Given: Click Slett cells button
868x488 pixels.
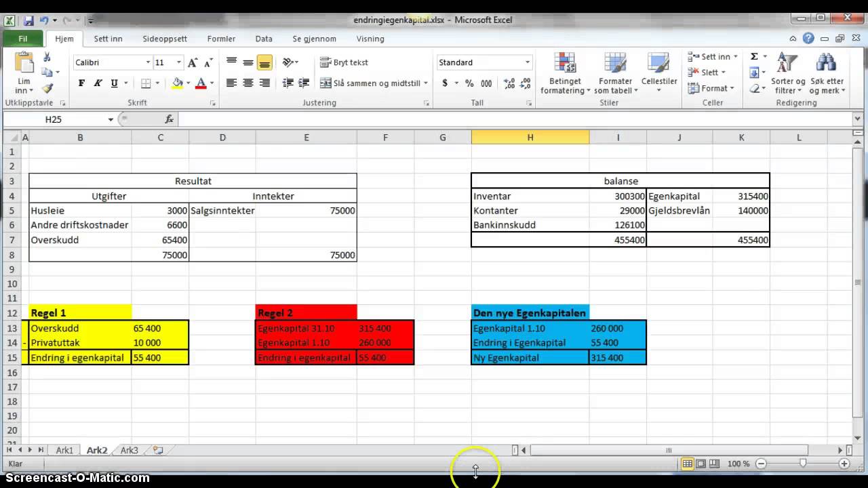Looking at the screenshot, I should pos(707,73).
